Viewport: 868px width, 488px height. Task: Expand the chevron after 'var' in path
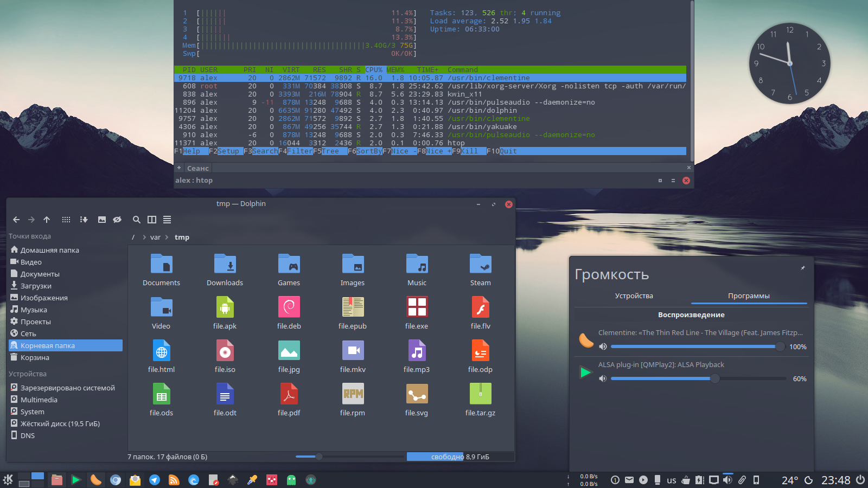(x=167, y=237)
